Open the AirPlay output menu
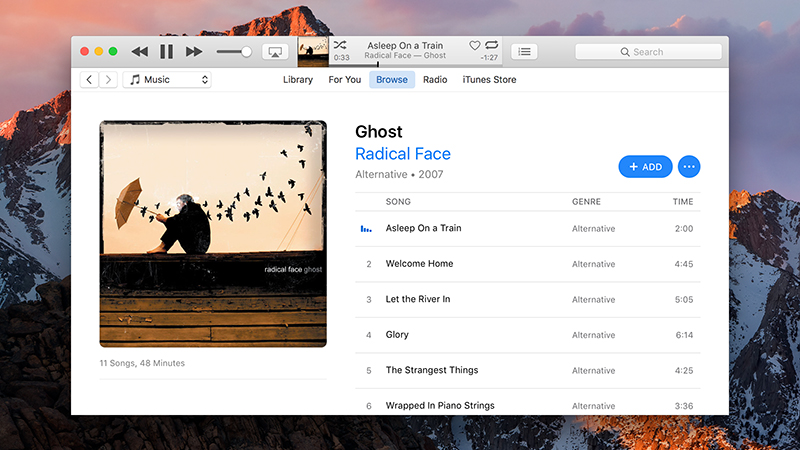Image resolution: width=800 pixels, height=450 pixels. pos(275,52)
